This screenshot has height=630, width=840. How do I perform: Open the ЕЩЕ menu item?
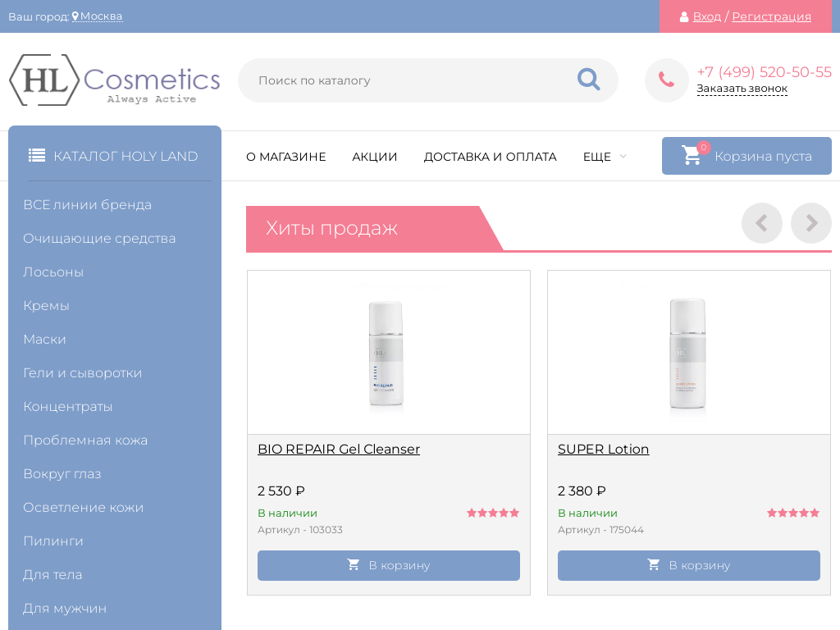[597, 157]
